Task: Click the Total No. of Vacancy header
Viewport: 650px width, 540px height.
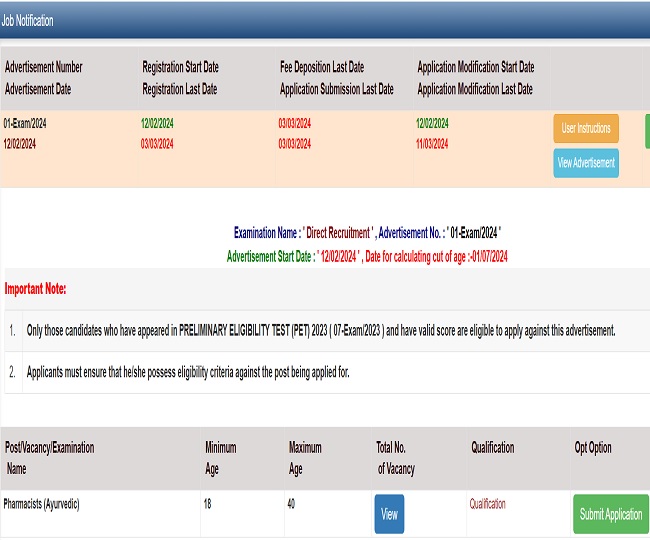Action: pos(395,458)
